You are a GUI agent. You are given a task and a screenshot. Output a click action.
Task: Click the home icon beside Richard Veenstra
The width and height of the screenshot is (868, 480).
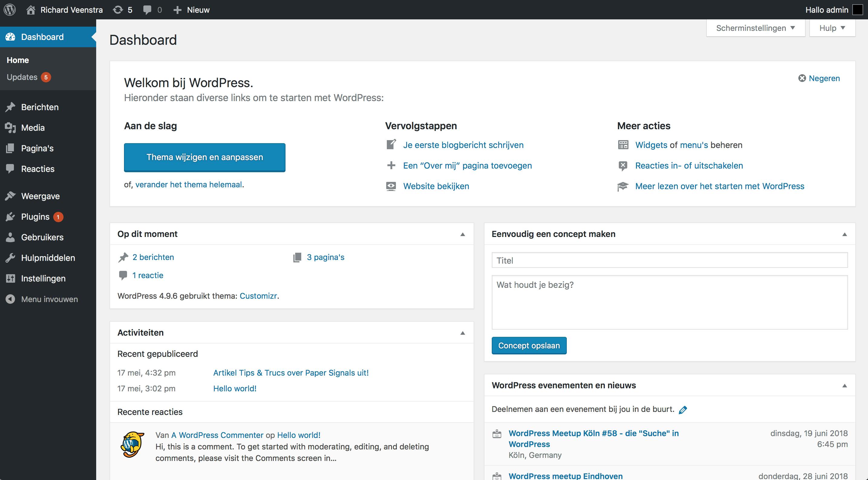click(x=31, y=10)
